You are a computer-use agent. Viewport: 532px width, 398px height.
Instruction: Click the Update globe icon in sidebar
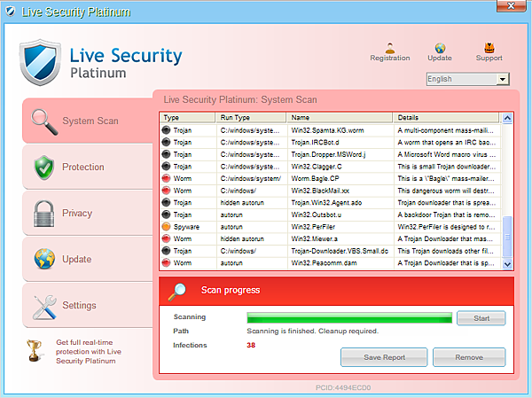44,259
